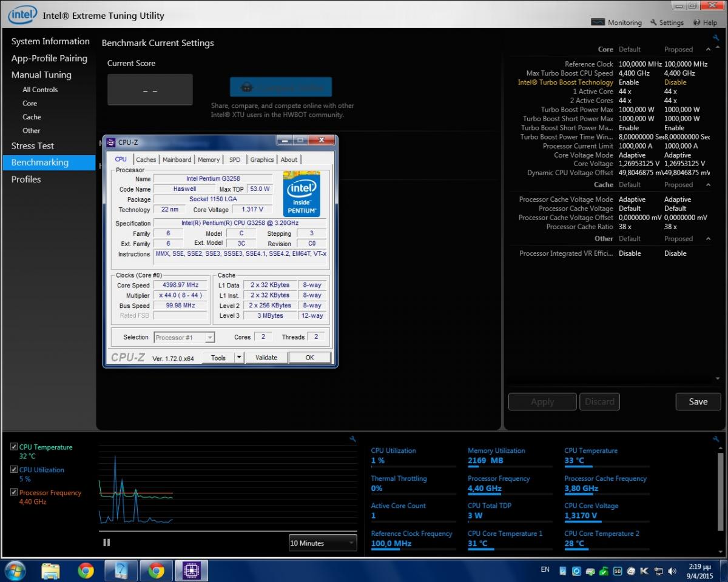The image size is (728, 582).
Task: Click the wrench icon above the Core settings panel
Action: (716, 38)
